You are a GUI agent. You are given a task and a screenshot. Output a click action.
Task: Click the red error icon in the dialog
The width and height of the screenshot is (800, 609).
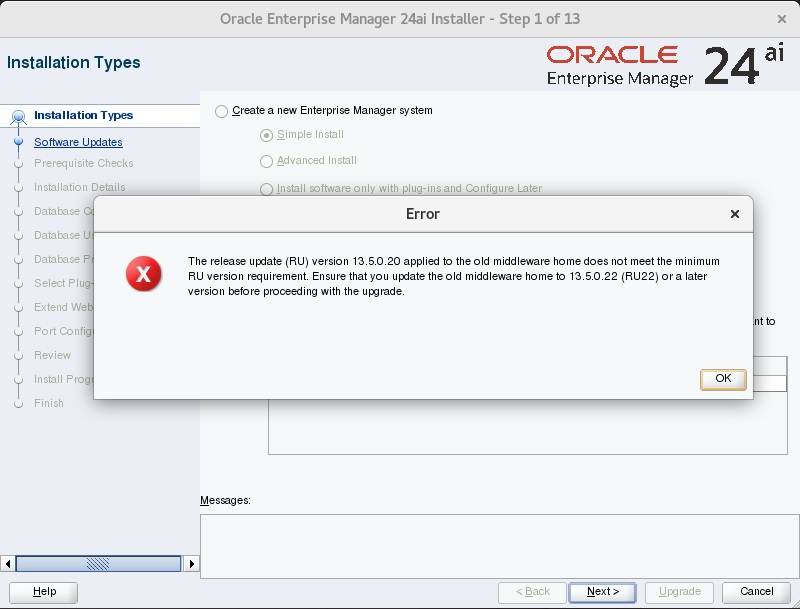(144, 274)
